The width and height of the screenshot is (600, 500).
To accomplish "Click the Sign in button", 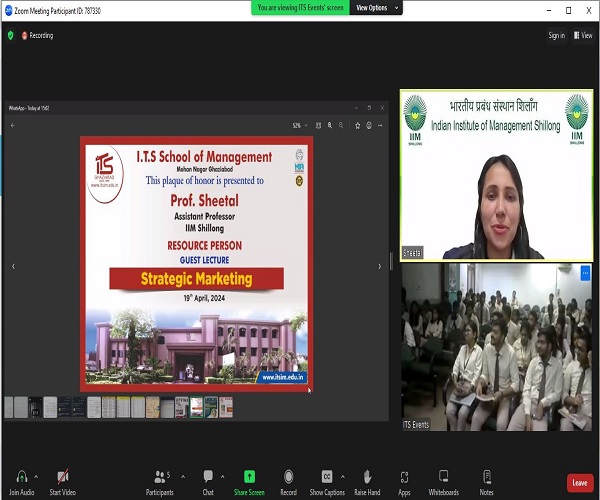I will tap(556, 36).
